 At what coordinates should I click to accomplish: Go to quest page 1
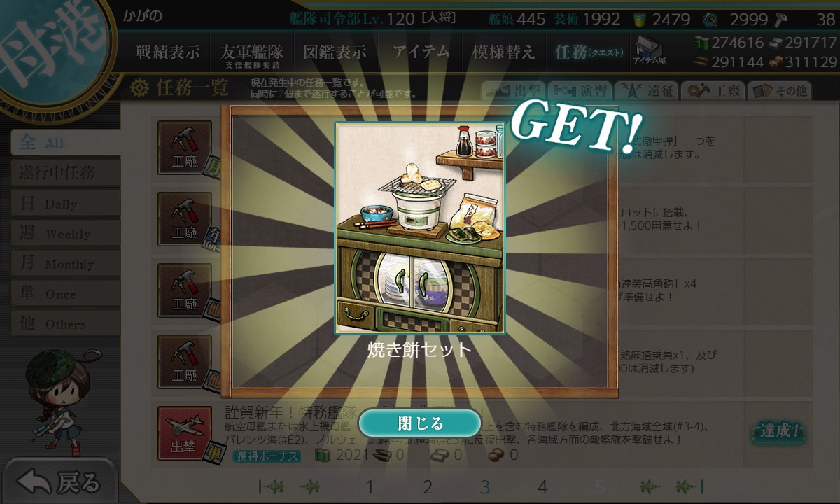click(x=370, y=487)
